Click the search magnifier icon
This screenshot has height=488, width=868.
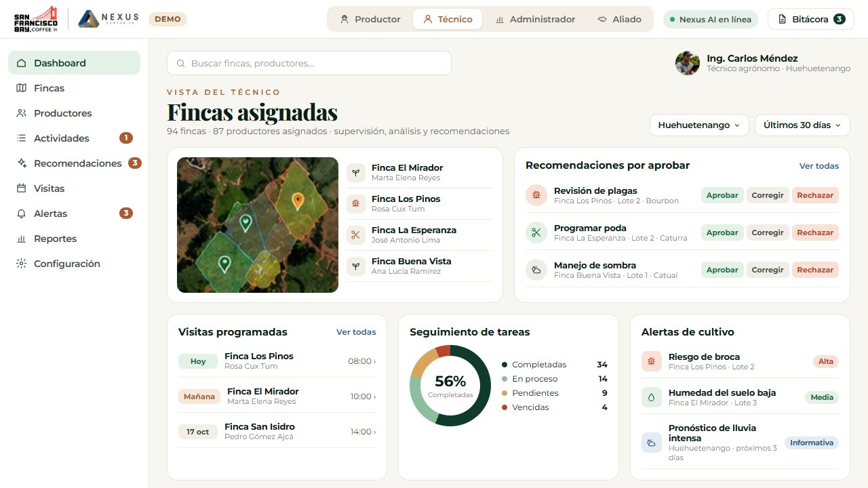181,63
